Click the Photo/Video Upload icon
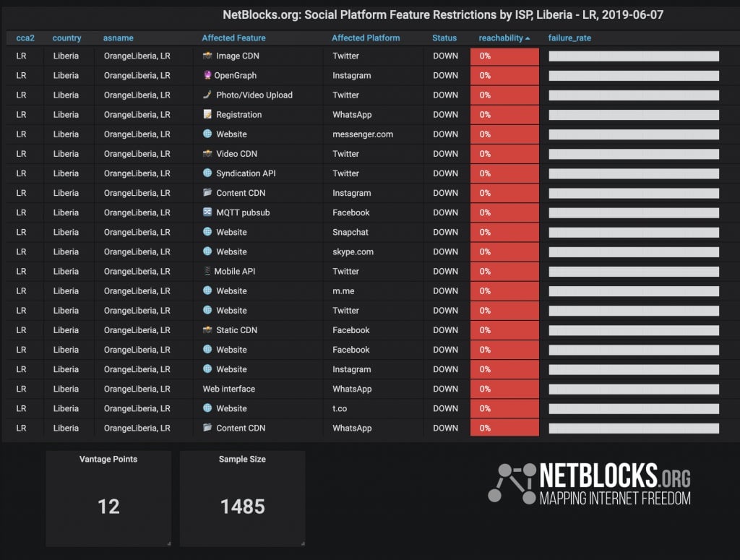This screenshot has width=740, height=560. click(x=207, y=95)
